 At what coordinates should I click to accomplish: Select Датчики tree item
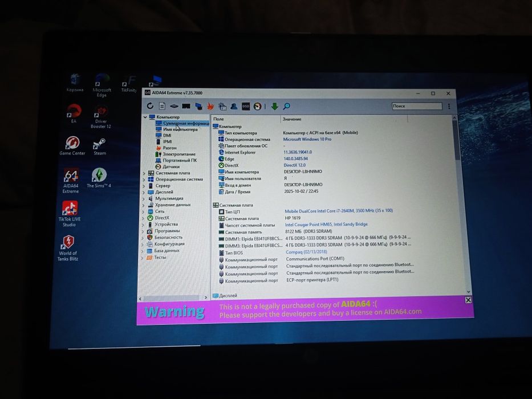(x=168, y=166)
